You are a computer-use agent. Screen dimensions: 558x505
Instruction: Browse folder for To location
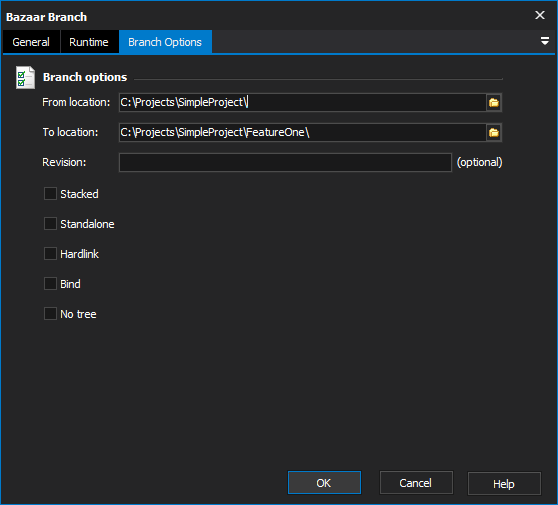pos(494,132)
